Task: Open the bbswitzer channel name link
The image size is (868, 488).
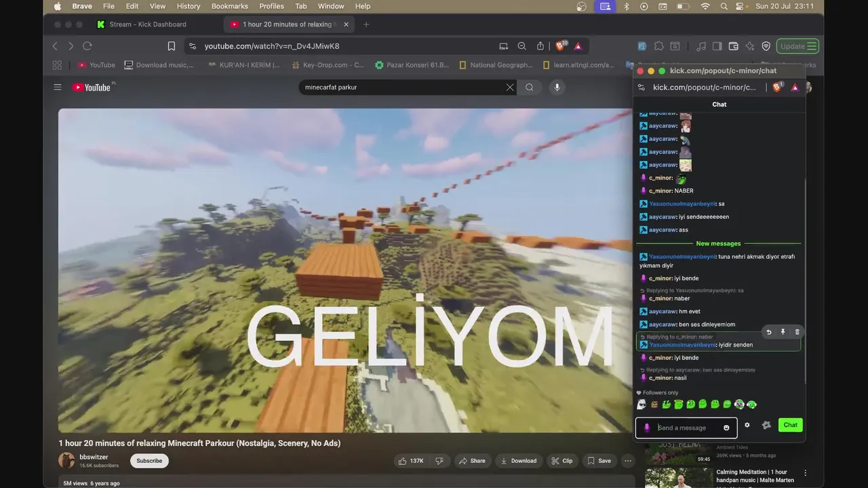Action: 94,457
